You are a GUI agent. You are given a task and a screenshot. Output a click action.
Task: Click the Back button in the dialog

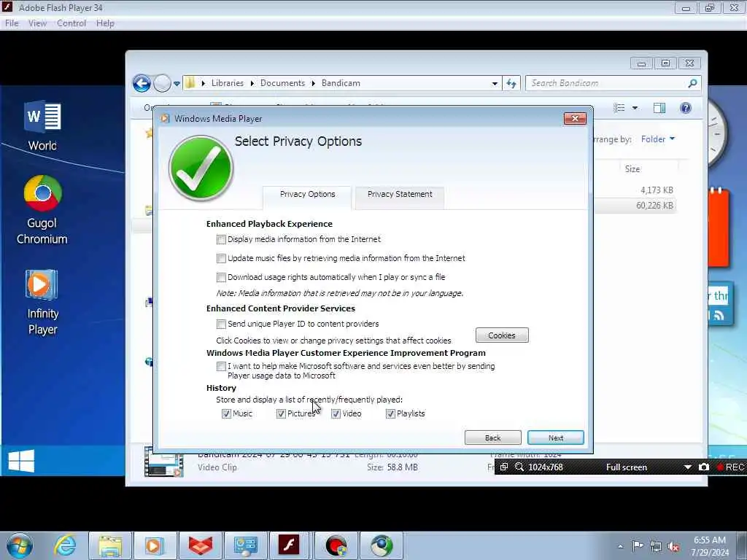492,437
